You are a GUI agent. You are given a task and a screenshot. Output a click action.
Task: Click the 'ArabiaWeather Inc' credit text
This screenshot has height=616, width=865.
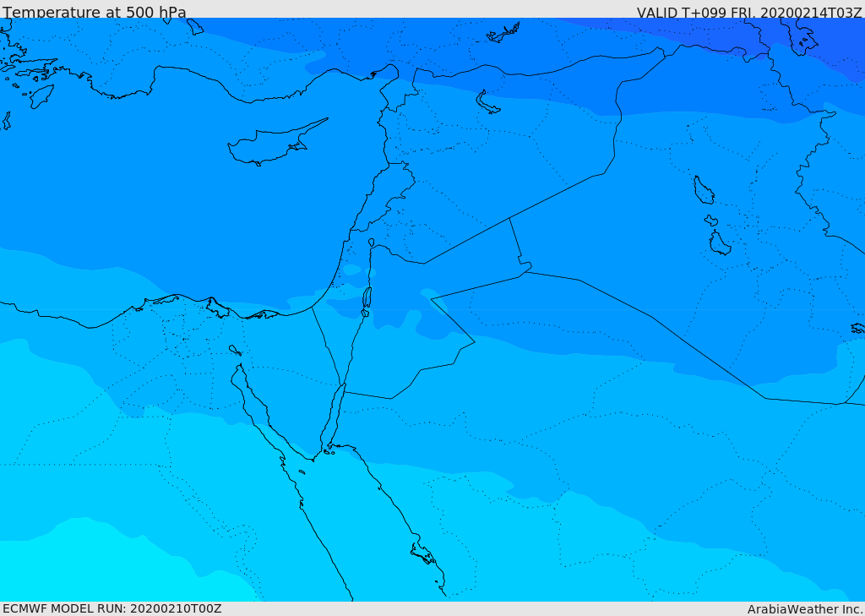[x=804, y=609]
